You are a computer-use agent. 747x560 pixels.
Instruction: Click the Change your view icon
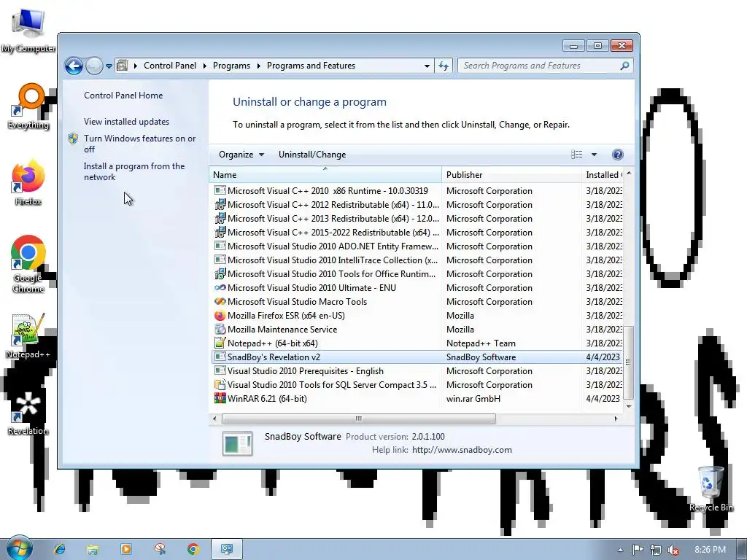tap(576, 155)
